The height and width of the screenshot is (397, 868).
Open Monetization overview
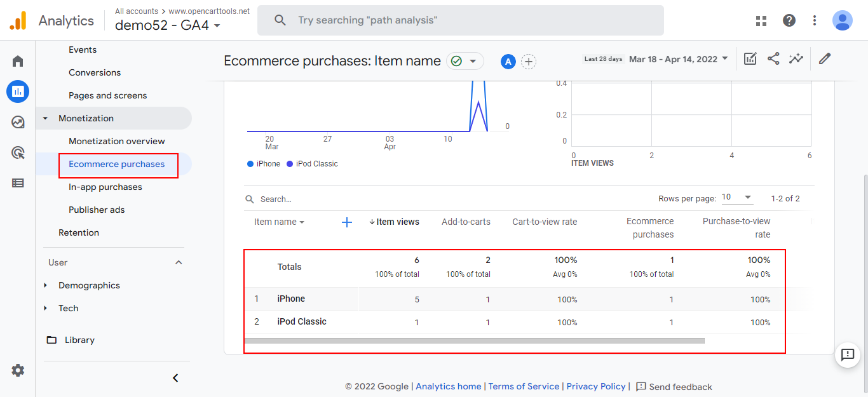[117, 141]
